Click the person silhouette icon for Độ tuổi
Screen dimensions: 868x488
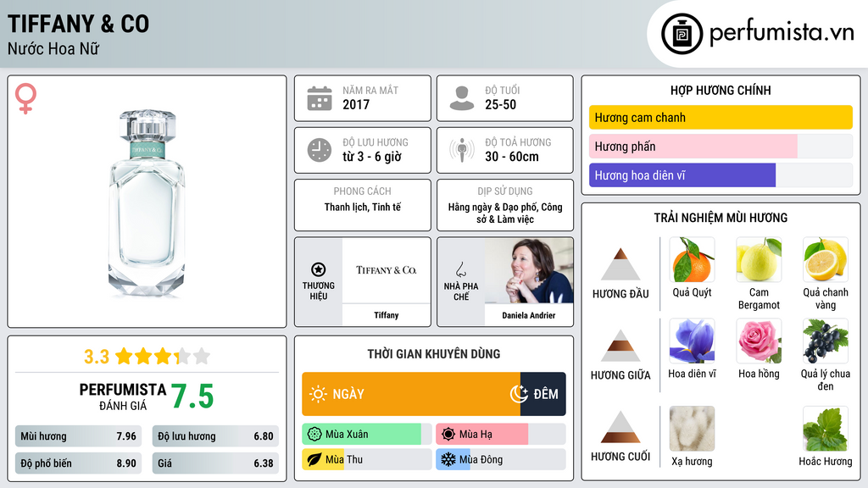pos(462,98)
